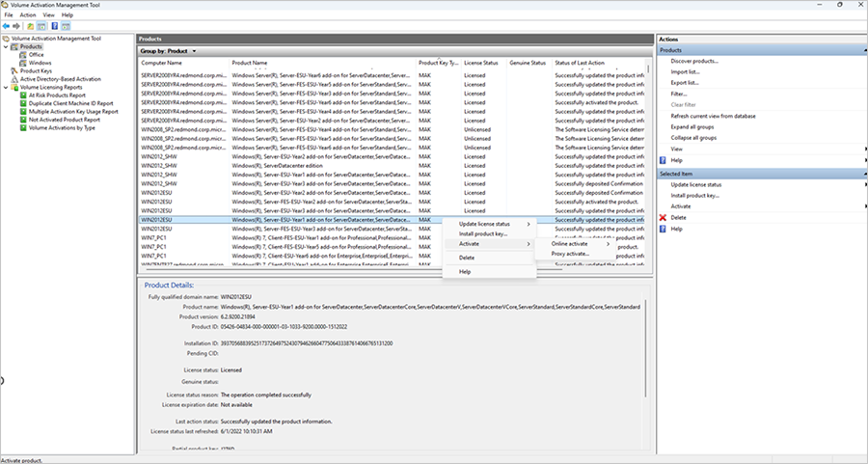Choose Delete in the context menu
The height and width of the screenshot is (464, 868).
[x=489, y=258]
